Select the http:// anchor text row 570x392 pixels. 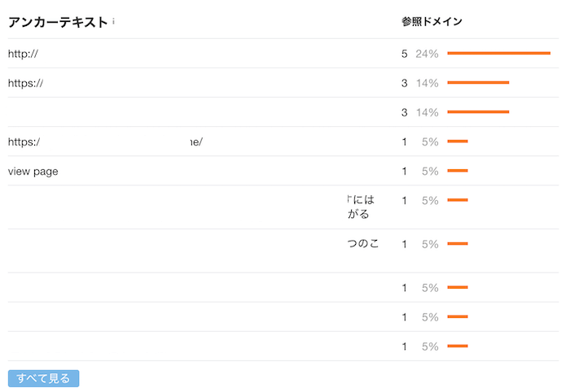click(283, 54)
